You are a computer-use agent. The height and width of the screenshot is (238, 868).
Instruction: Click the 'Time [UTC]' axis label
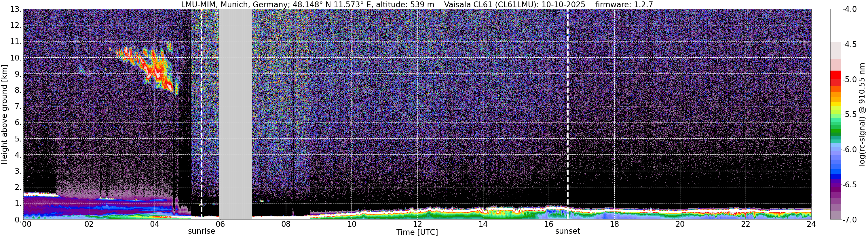tap(417, 232)
